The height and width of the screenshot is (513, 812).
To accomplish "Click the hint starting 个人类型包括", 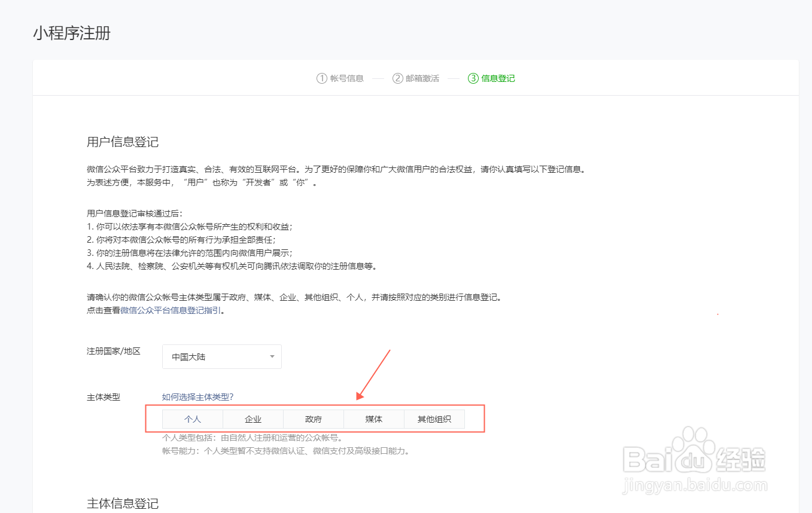I will pos(253,438).
